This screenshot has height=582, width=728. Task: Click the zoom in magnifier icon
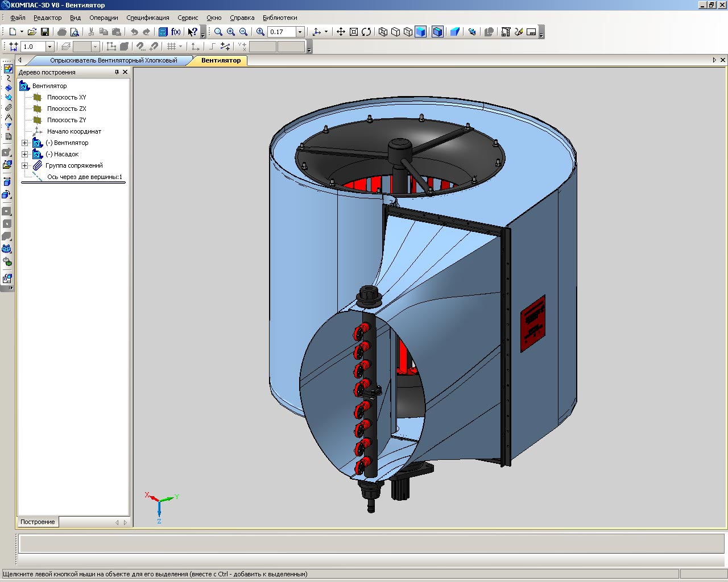(231, 32)
